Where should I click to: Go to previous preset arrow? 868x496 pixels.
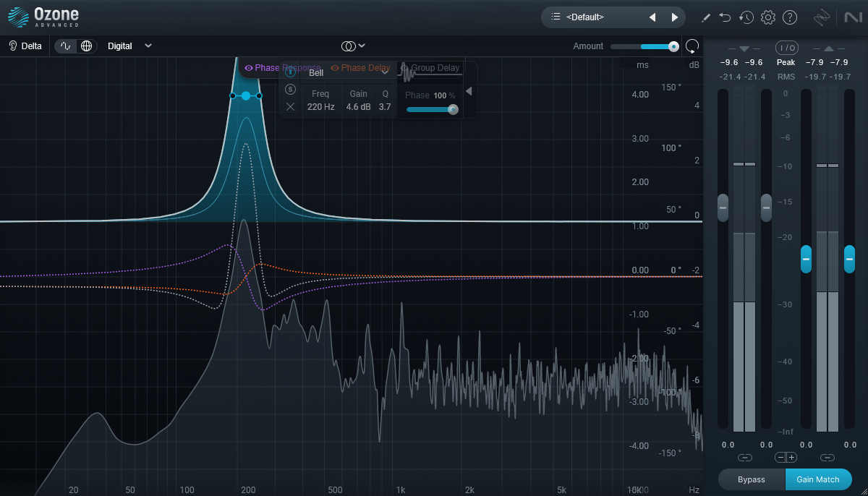click(x=652, y=17)
